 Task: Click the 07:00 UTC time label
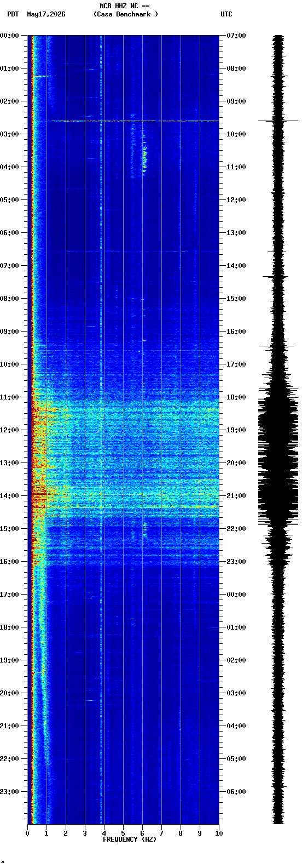(236, 36)
